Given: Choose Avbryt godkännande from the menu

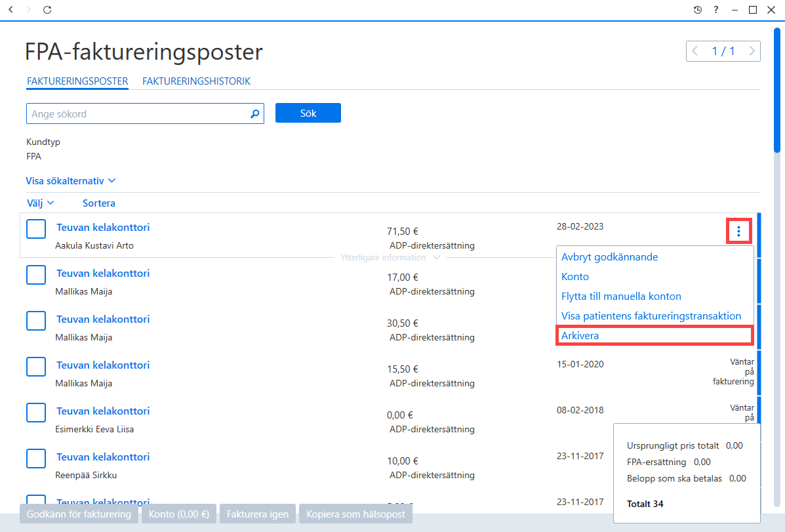Looking at the screenshot, I should pos(609,257).
